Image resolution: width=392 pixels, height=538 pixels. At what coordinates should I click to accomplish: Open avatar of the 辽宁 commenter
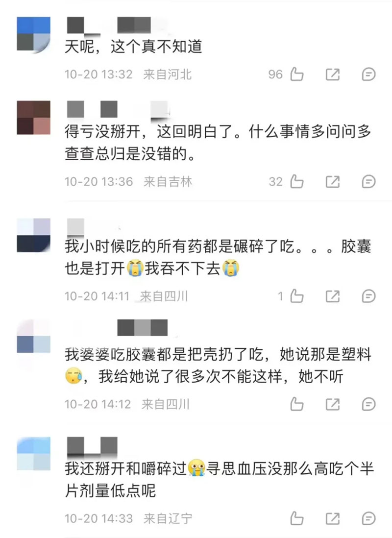pos(34,454)
